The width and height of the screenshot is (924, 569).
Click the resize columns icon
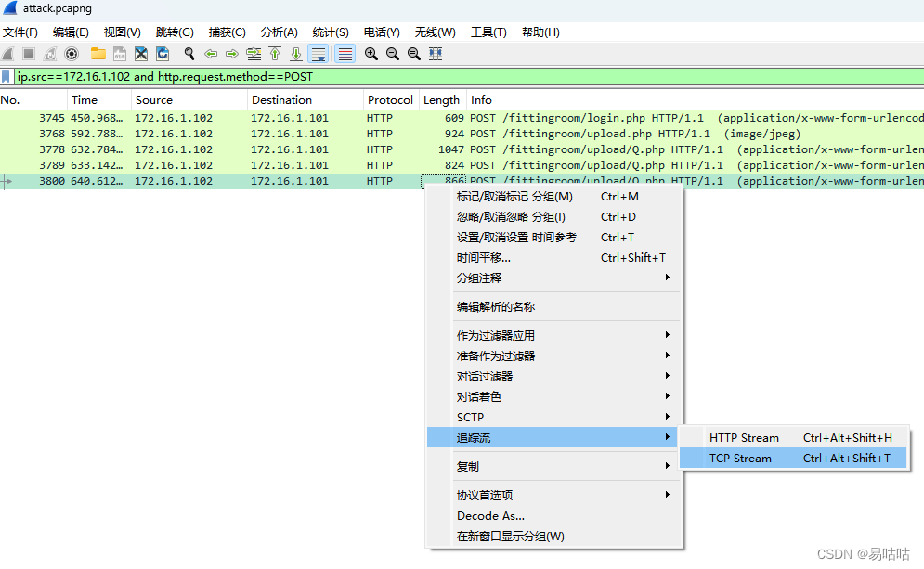point(436,53)
